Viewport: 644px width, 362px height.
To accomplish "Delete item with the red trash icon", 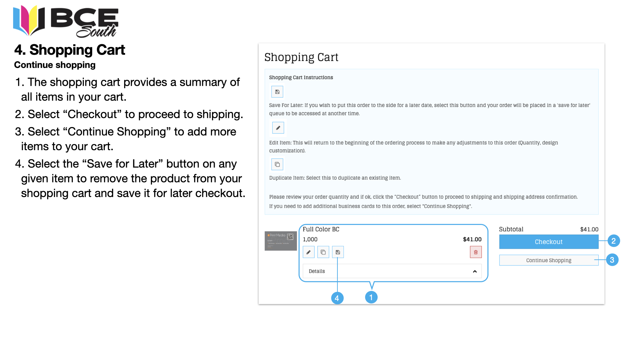I will pos(476,252).
